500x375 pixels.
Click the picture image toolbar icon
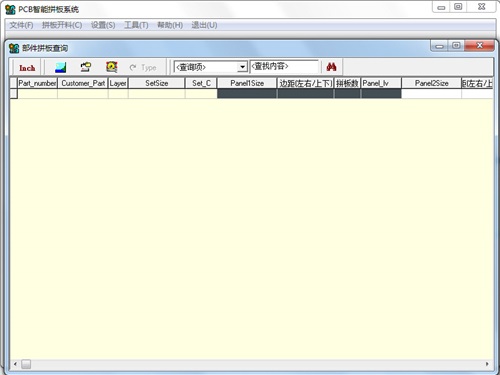pyautogui.click(x=60, y=67)
